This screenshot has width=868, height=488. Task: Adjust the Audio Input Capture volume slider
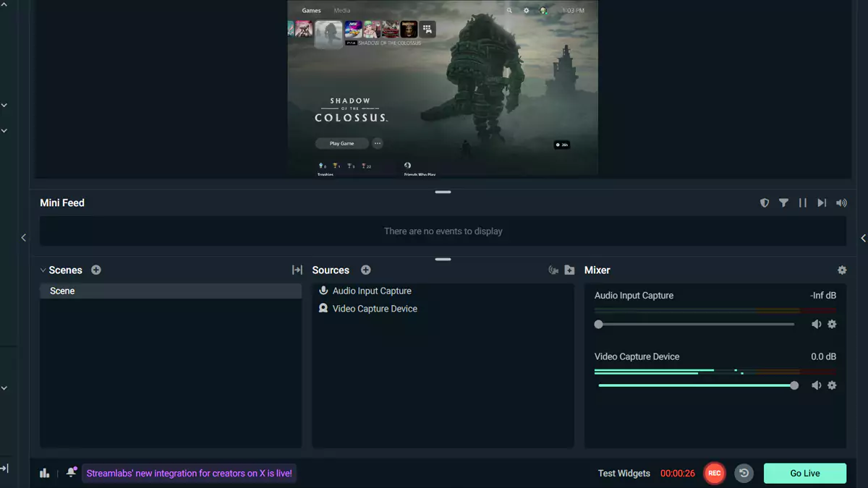click(x=694, y=324)
